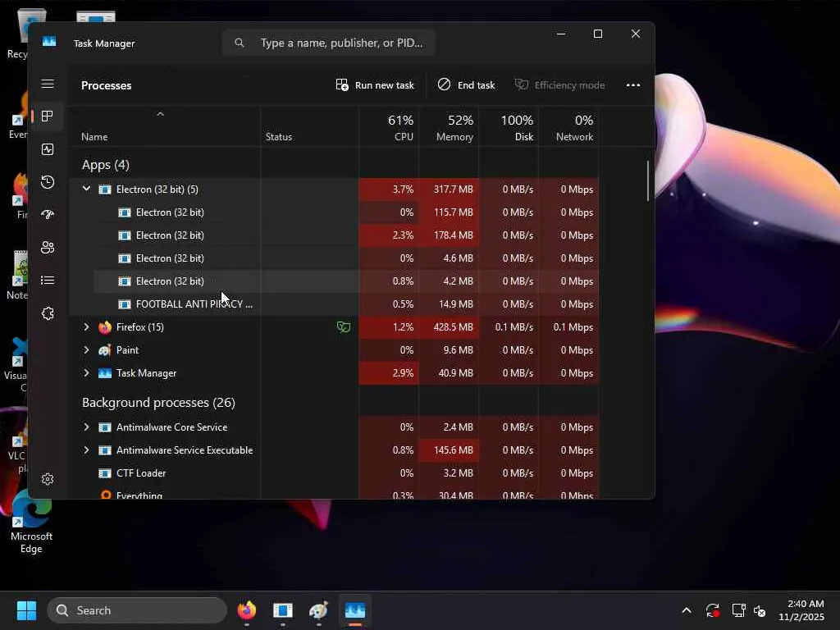Open the more options ellipsis menu
Image resolution: width=840 pixels, height=630 pixels.
(x=633, y=85)
